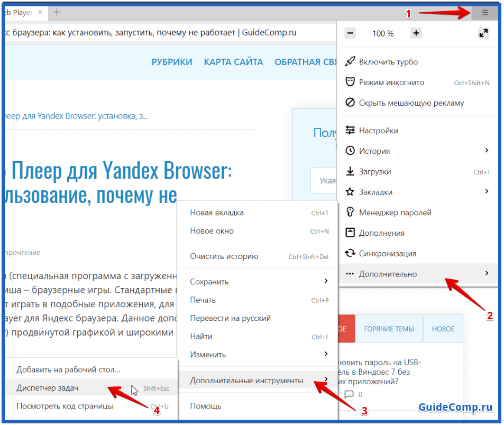The width and height of the screenshot is (504, 425).
Task: Increase page zoom with plus button
Action: click(416, 33)
